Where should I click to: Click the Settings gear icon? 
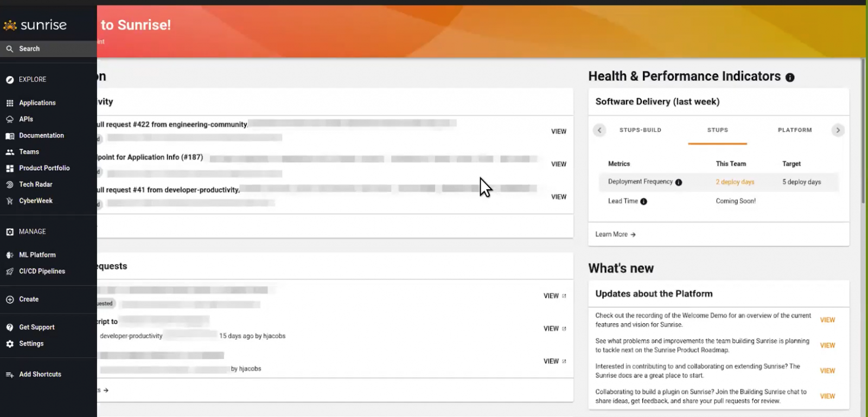point(10,344)
